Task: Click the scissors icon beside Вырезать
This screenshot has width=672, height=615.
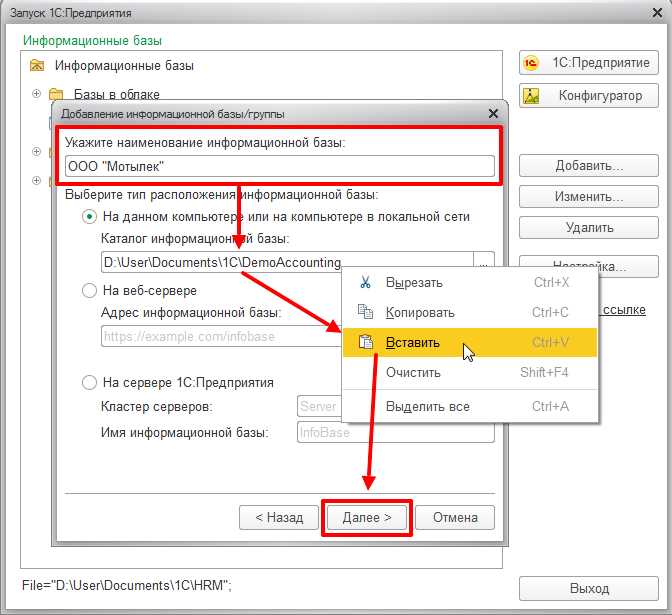Action: pos(365,282)
